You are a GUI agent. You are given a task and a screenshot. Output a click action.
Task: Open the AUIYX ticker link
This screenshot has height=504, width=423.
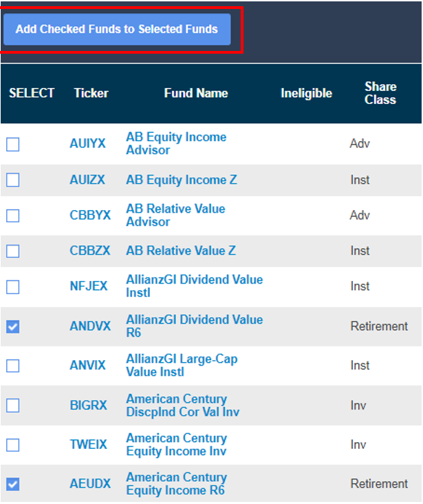(x=87, y=143)
